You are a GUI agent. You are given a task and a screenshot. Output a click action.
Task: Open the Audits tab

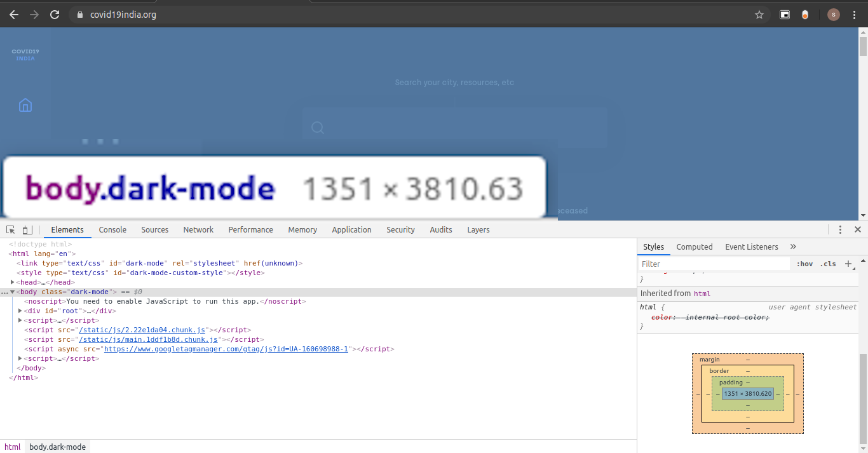coord(441,230)
